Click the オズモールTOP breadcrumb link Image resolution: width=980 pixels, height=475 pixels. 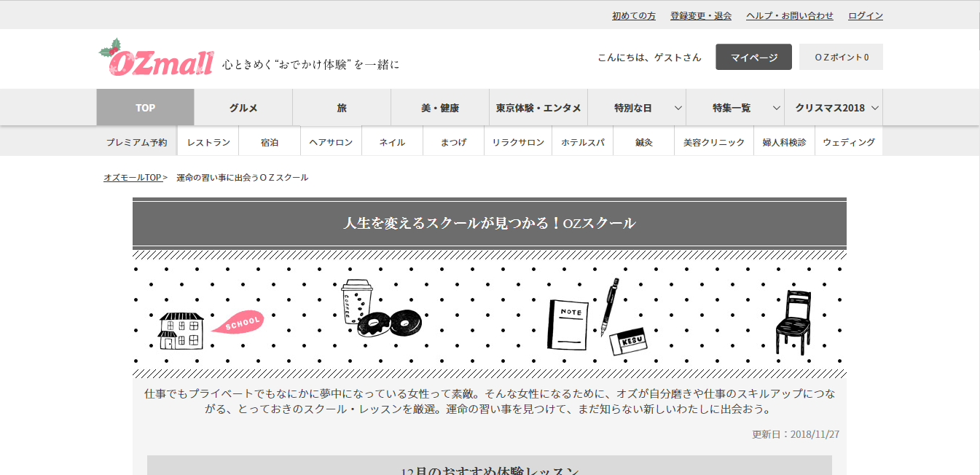pyautogui.click(x=133, y=178)
